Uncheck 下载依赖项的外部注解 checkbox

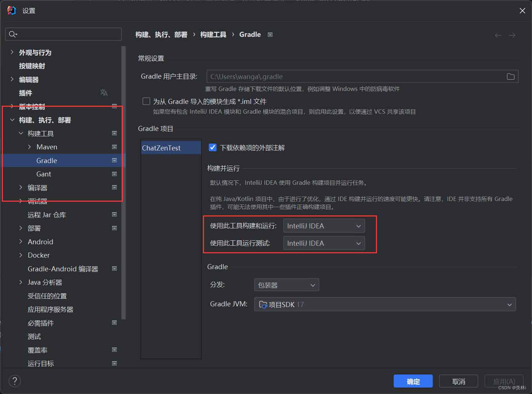[213, 147]
